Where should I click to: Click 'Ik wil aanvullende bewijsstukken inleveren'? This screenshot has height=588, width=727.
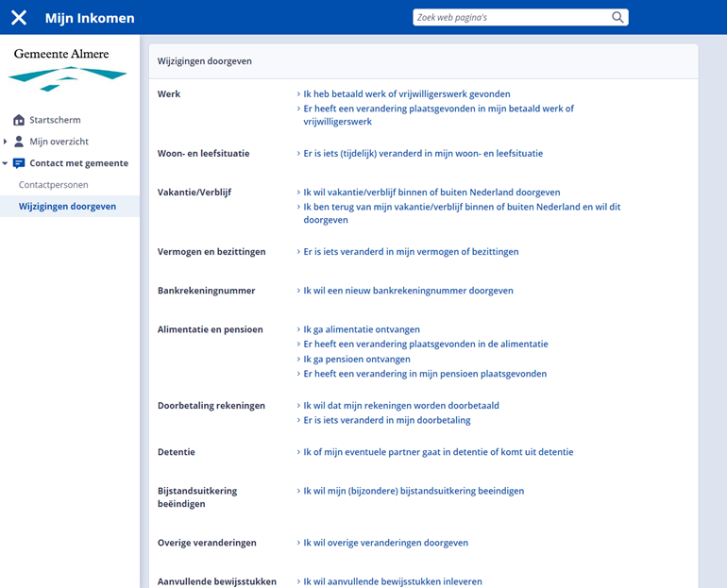[x=392, y=581]
